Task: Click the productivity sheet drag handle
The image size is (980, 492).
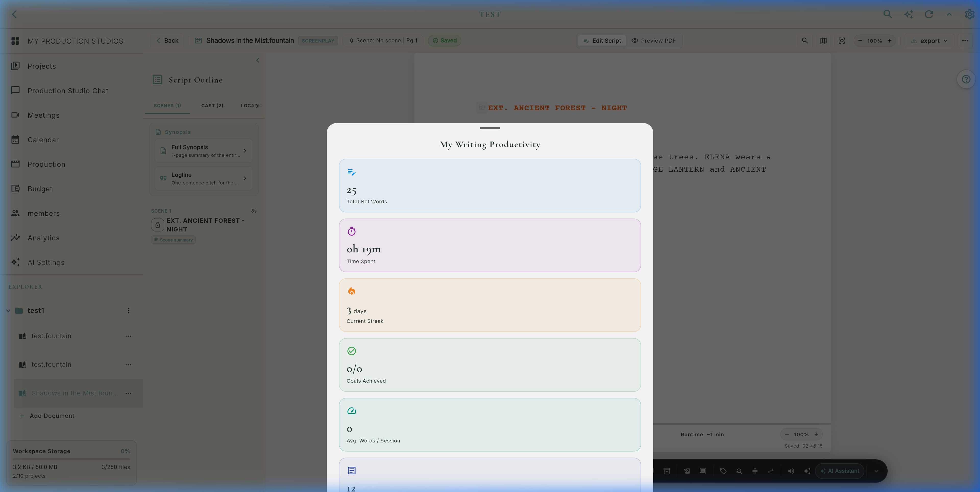Action: [490, 128]
